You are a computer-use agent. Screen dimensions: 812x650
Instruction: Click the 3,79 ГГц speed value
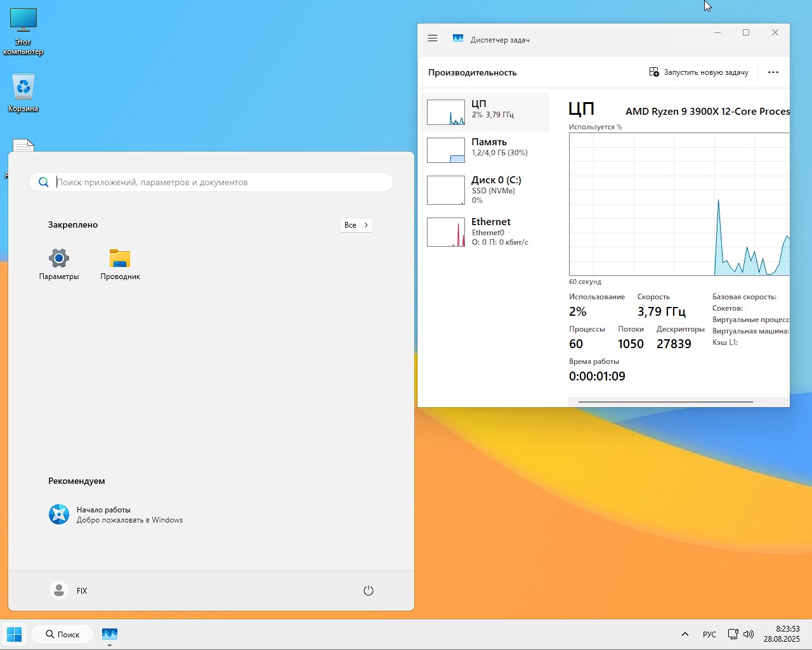tap(661, 311)
